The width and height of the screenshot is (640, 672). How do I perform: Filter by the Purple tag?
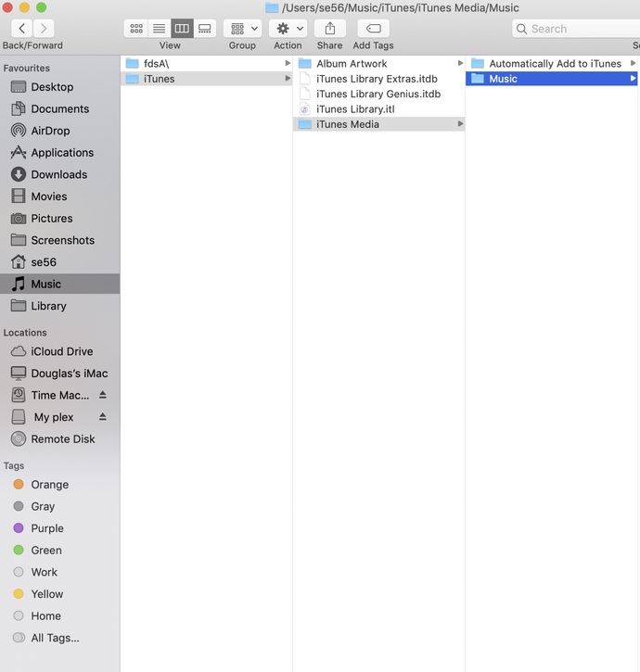[x=59, y=528]
